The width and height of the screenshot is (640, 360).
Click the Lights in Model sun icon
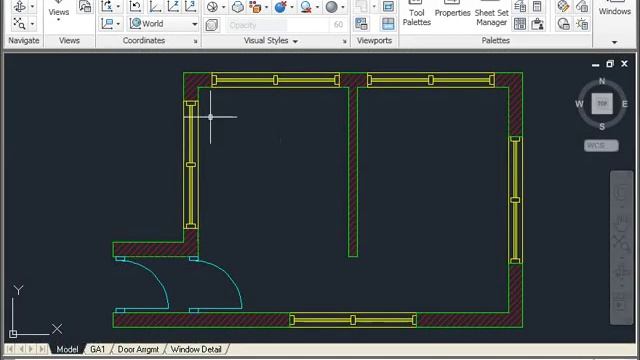point(582,24)
